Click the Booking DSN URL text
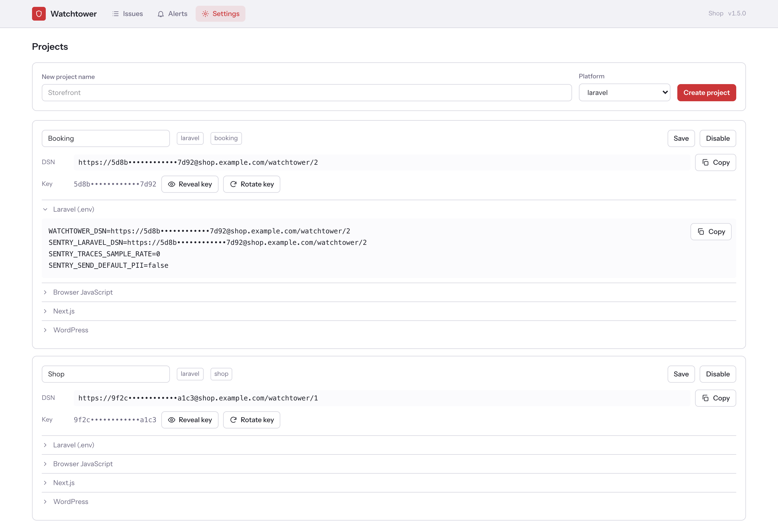 point(198,163)
